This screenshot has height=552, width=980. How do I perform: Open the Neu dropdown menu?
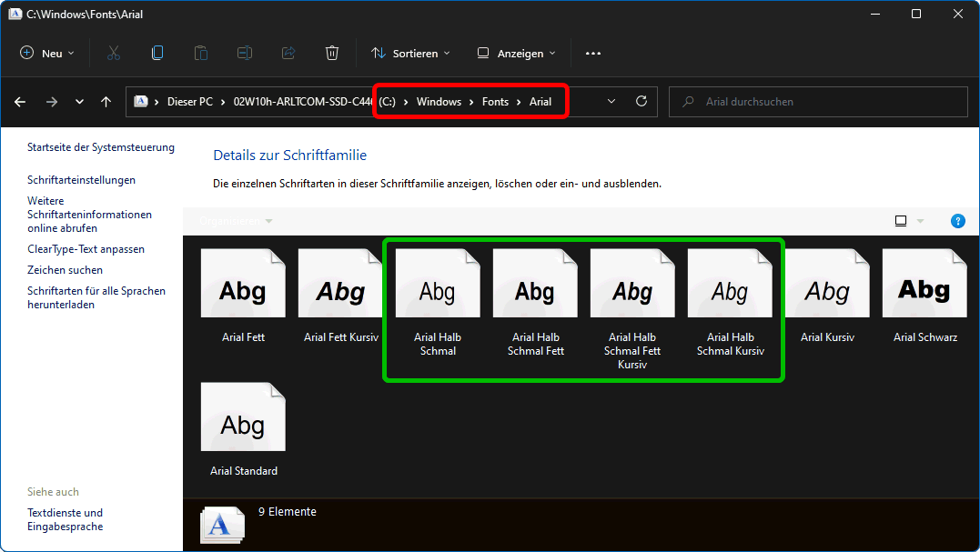pos(47,54)
